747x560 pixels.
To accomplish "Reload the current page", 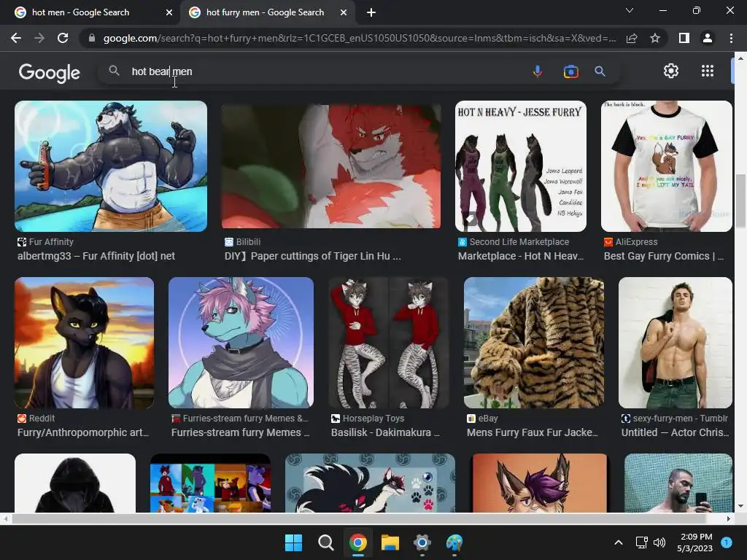I will click(x=63, y=38).
